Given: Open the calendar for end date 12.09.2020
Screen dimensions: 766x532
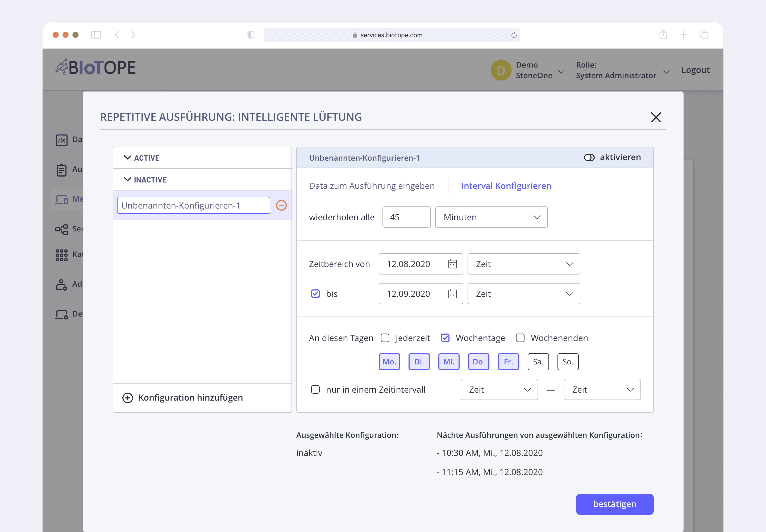Looking at the screenshot, I should coord(452,294).
